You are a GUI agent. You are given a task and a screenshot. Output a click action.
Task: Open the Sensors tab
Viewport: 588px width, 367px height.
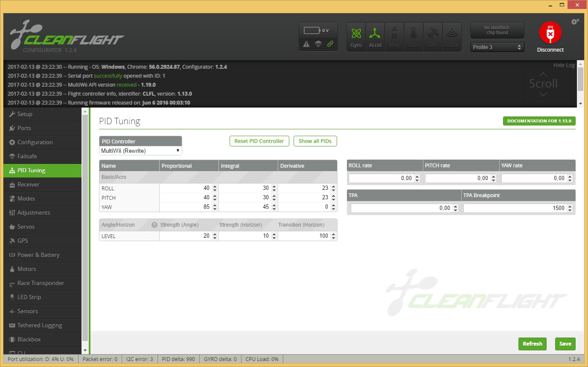pos(42,312)
